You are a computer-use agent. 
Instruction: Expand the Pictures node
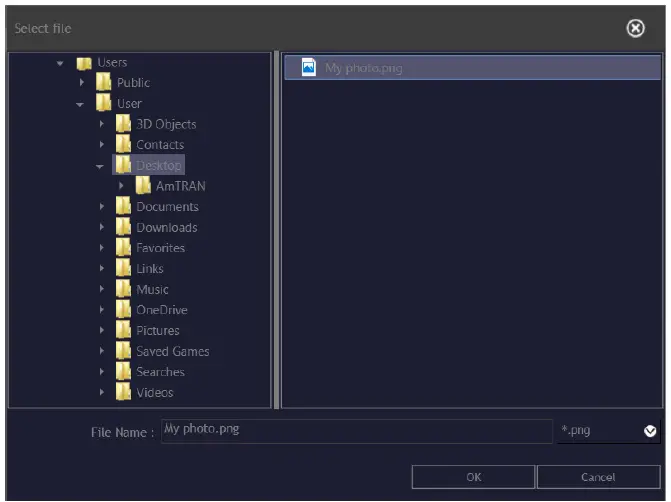click(x=101, y=330)
